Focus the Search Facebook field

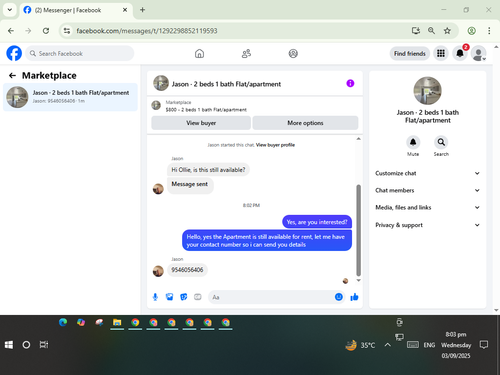point(80,53)
